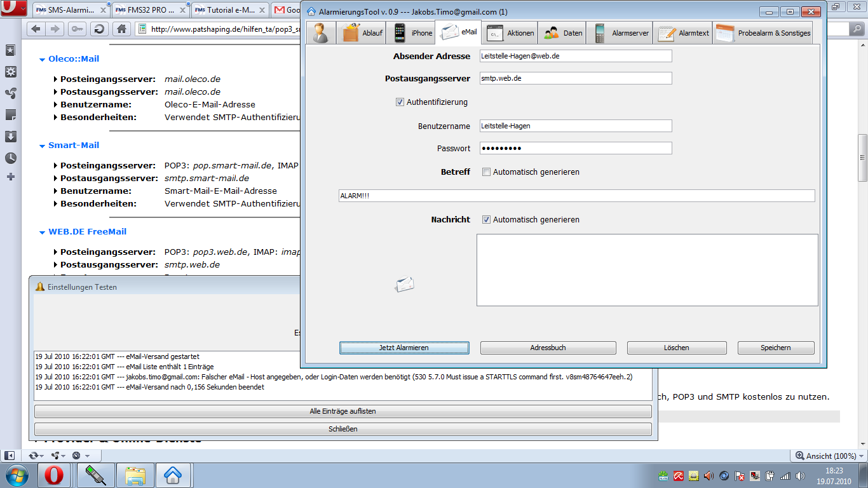Viewport: 868px width, 488px height.
Task: Click the password wand key icon
Action: click(x=77, y=29)
